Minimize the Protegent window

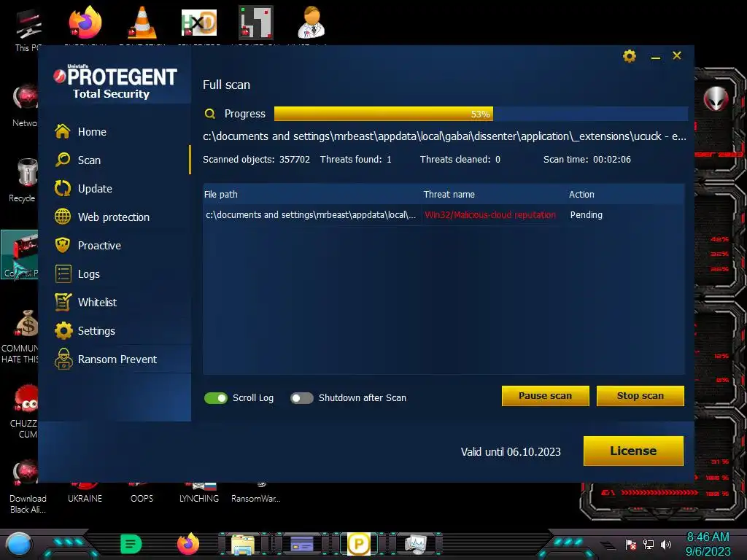[x=656, y=57]
